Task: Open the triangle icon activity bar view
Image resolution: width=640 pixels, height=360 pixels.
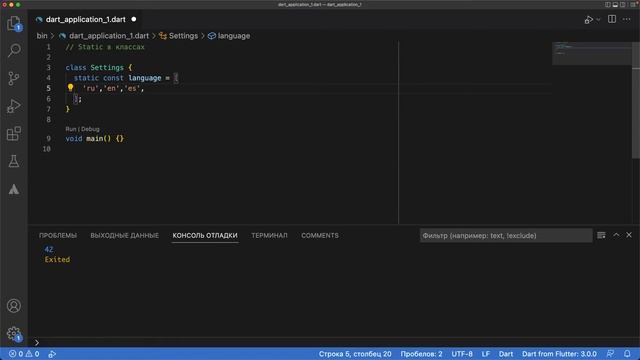Action: point(14,189)
